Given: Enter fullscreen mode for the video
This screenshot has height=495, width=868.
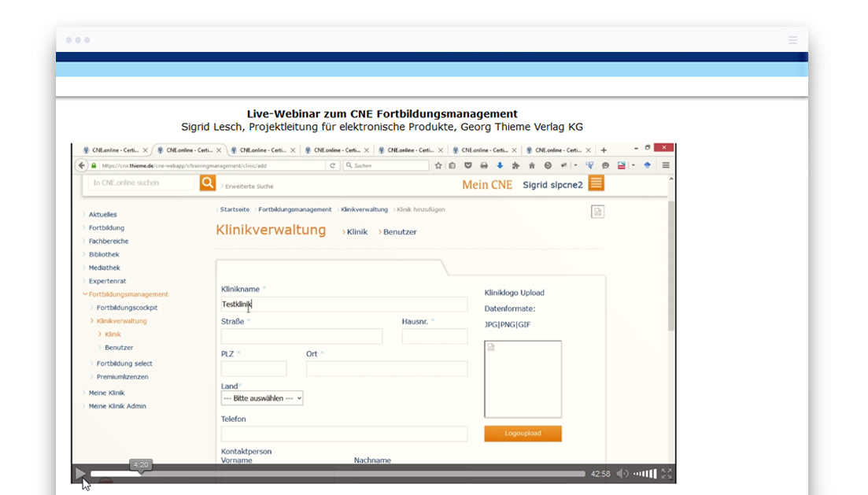Looking at the screenshot, I should 667,474.
